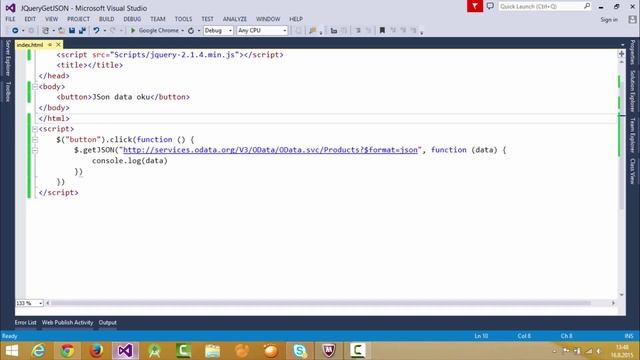Open McAfee shield icon in taskbar
640x360 pixels.
[329, 351]
